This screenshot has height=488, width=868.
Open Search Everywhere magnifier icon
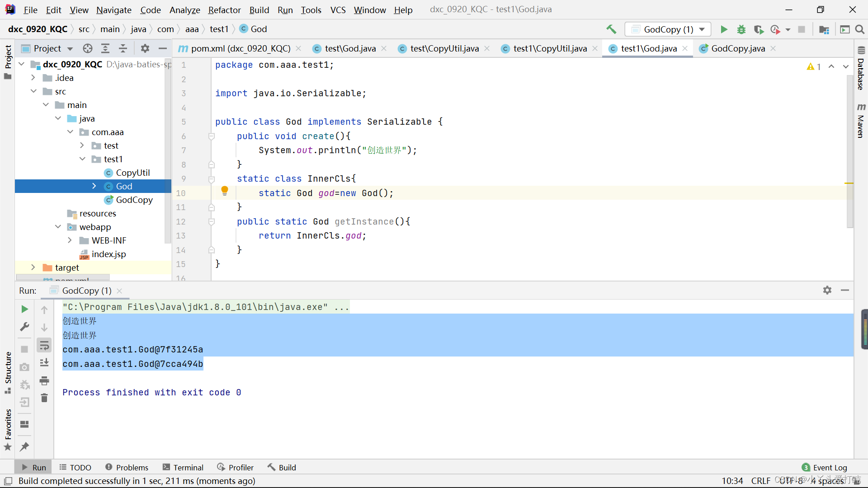860,29
